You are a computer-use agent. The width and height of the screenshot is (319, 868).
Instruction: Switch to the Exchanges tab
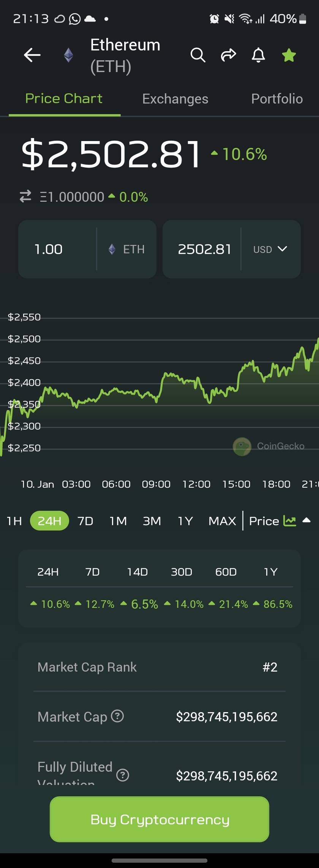click(175, 99)
